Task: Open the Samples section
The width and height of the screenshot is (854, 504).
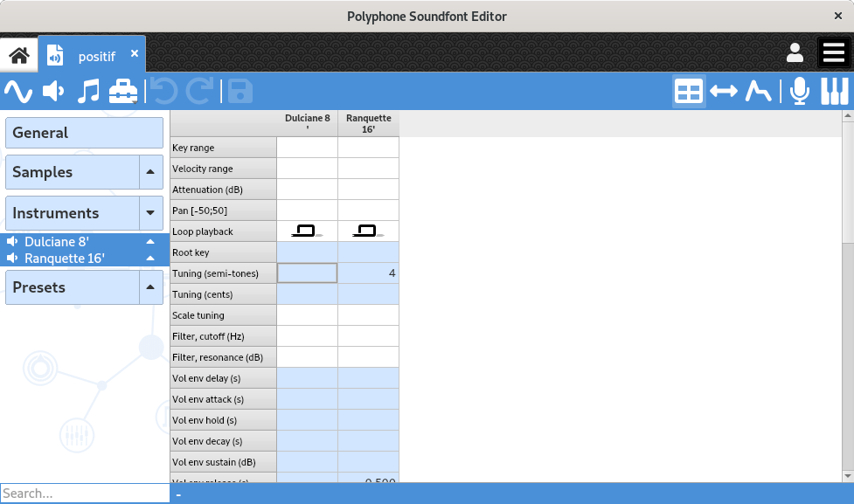Action: 73,172
